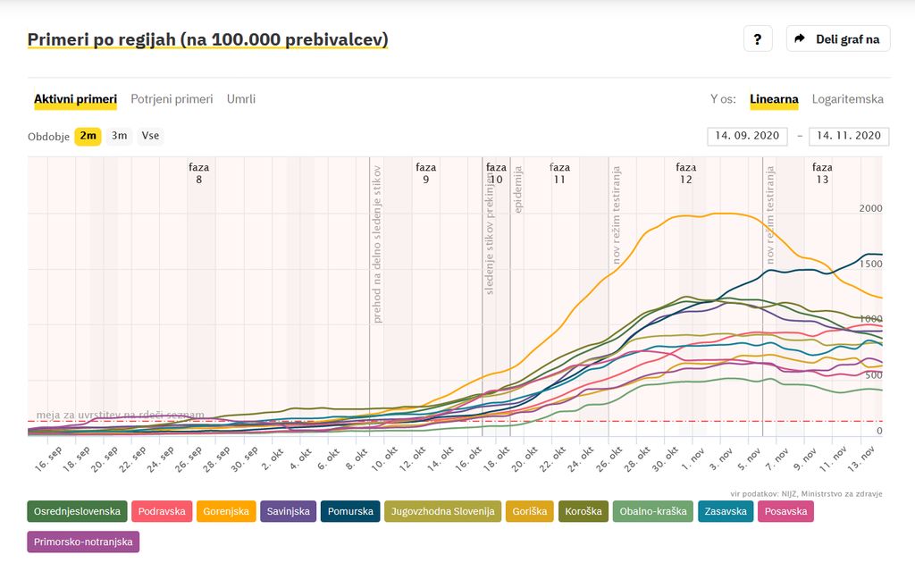Click the faza 12 timeline label
The image size is (915, 588).
click(x=685, y=172)
